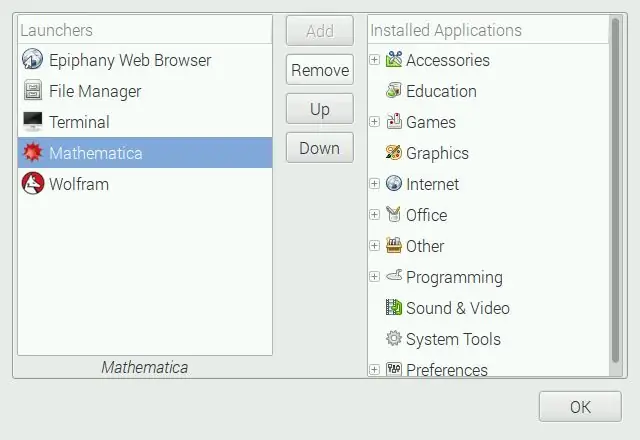Click the Graphics palette icon
This screenshot has width=640, height=440.
click(393, 153)
